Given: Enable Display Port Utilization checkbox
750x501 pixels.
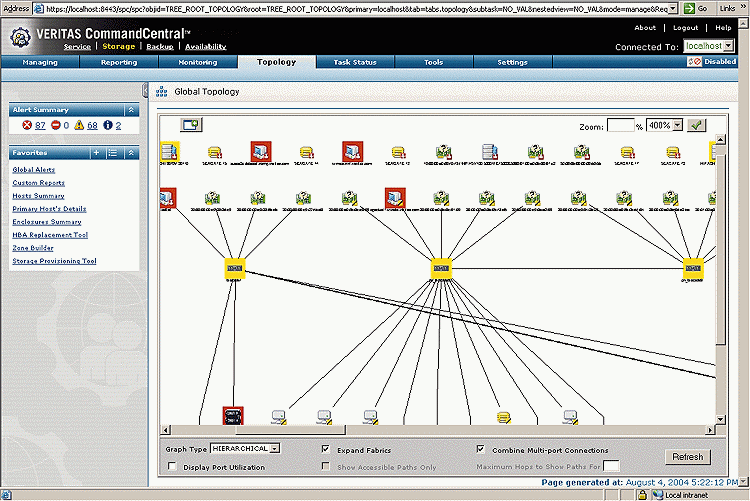Looking at the screenshot, I should 172,466.
